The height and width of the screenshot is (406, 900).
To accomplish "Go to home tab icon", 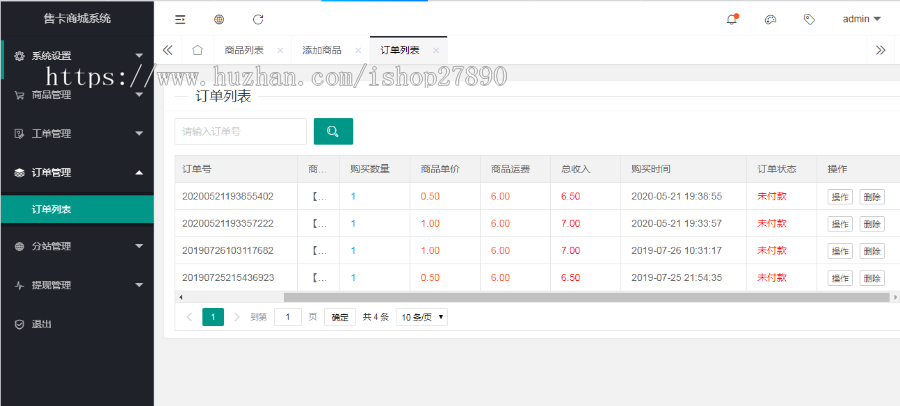I will (197, 50).
